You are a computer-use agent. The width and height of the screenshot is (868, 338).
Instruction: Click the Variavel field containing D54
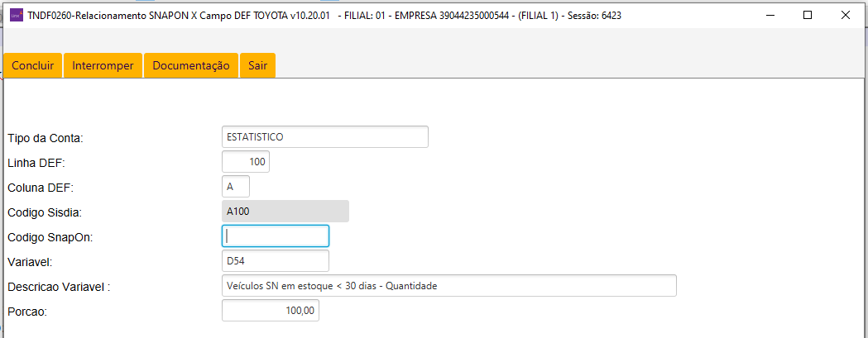tap(276, 261)
